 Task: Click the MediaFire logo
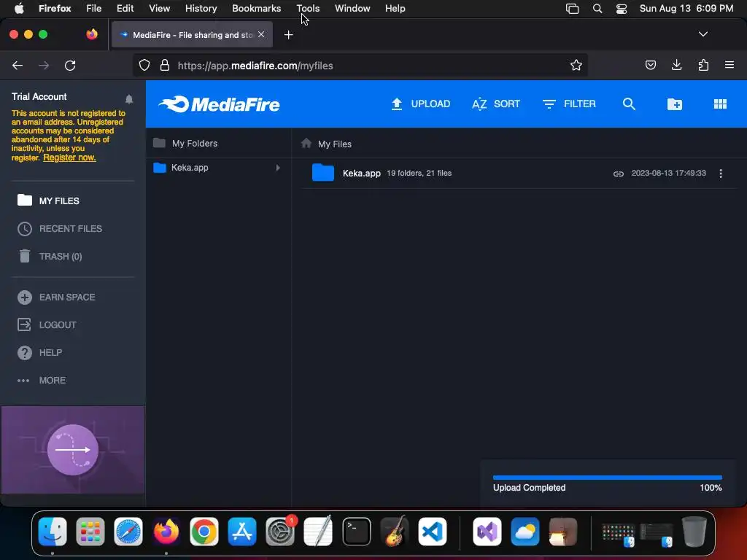tap(219, 104)
